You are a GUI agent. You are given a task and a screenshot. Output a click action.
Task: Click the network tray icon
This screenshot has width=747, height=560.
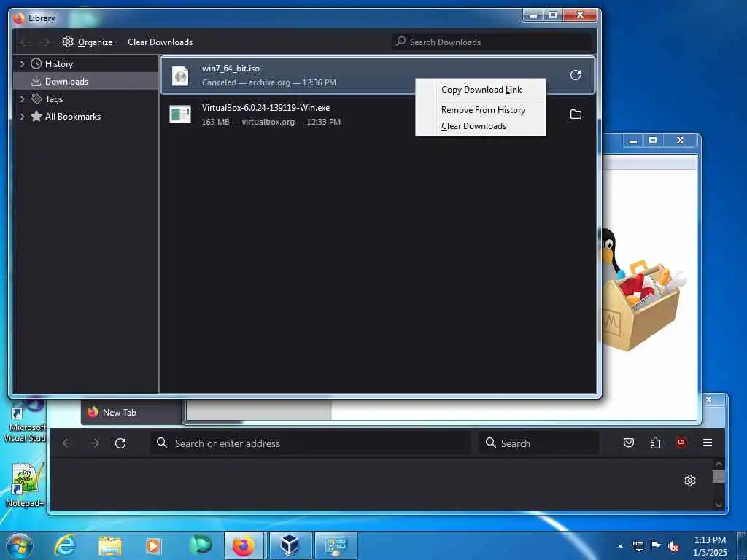[x=638, y=547]
